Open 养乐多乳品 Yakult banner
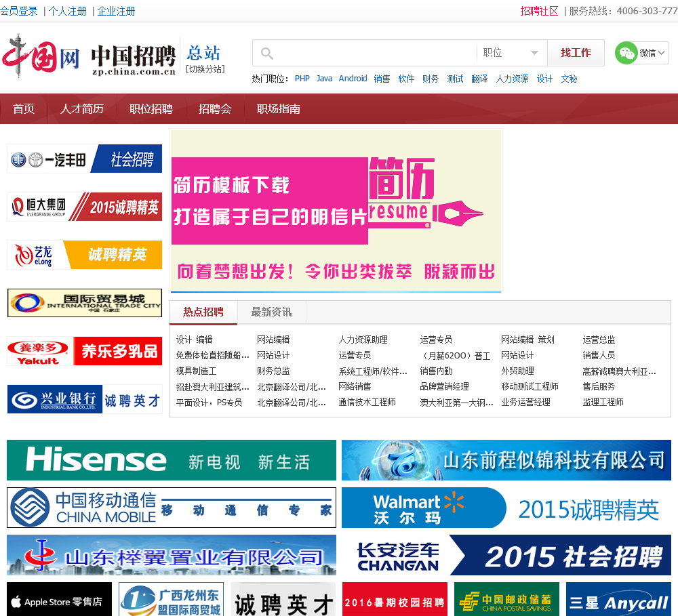Screen dimensions: 678x616 85,351
